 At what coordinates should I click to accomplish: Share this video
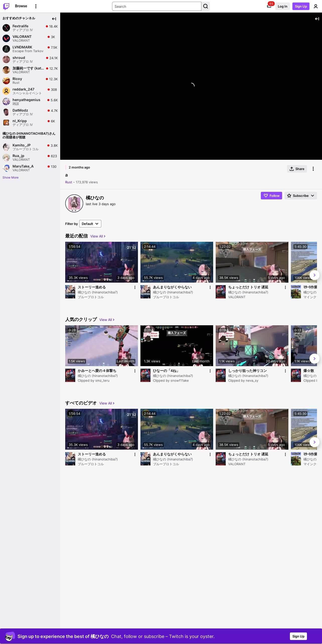click(297, 169)
